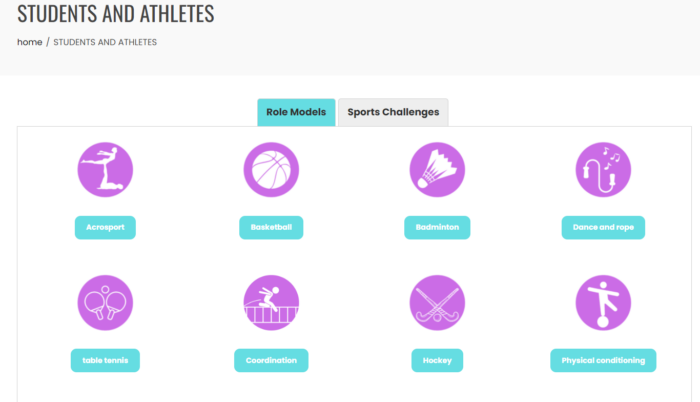Viewport: 700px width, 402px height.
Task: Select the Coordination jumping figure icon
Action: (271, 303)
